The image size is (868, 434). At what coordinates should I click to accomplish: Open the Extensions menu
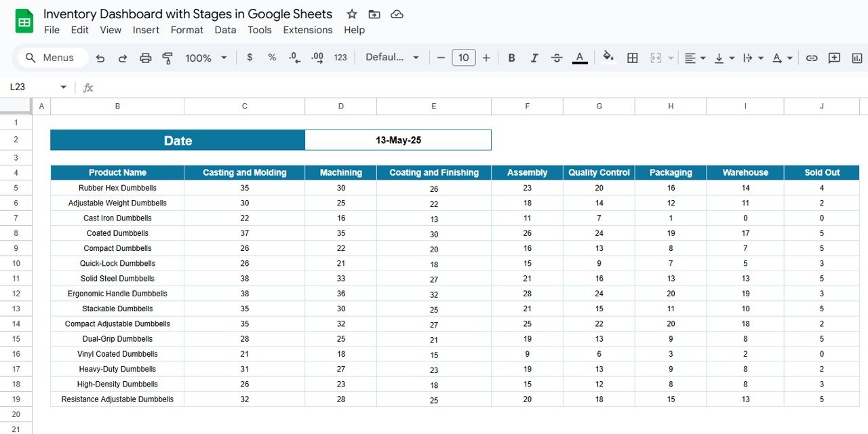click(308, 30)
